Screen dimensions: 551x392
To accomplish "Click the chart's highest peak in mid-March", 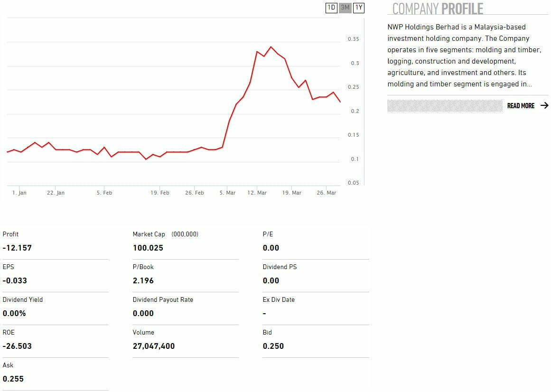I will (x=271, y=47).
